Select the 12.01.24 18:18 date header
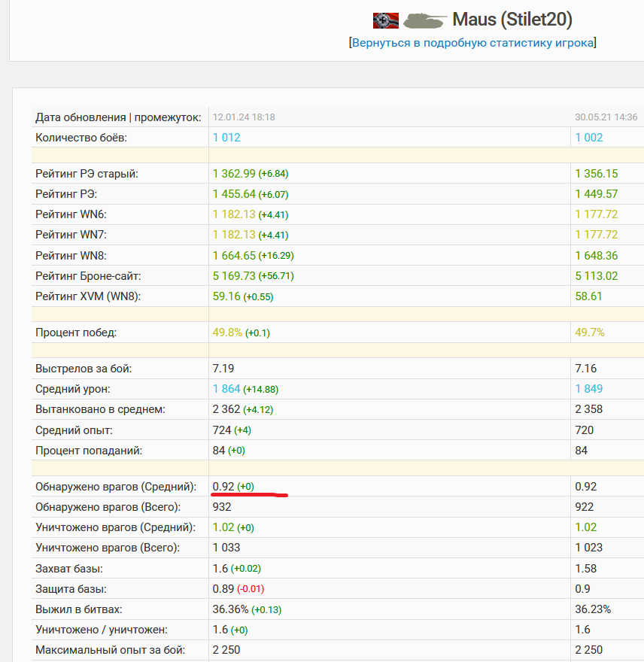The height and width of the screenshot is (662, 644). 244,117
